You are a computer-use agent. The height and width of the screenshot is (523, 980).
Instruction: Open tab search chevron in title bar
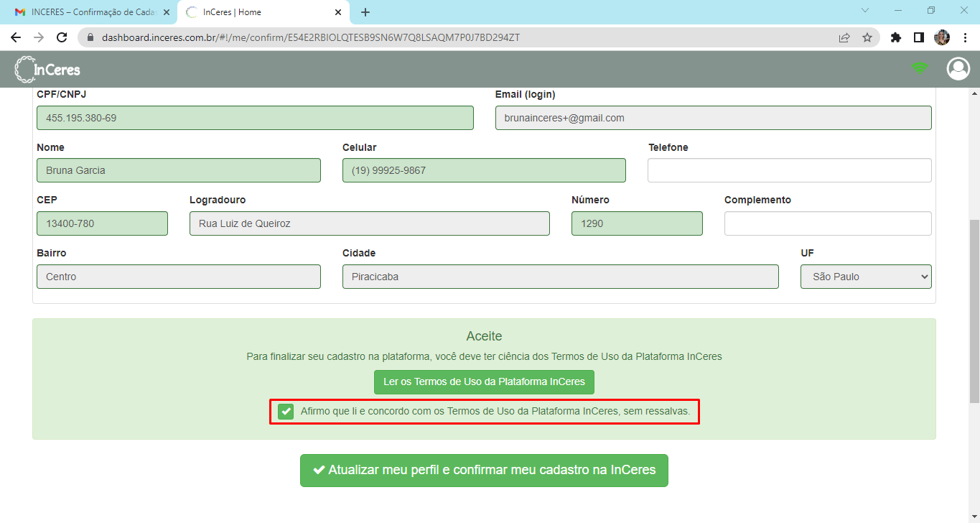(865, 11)
